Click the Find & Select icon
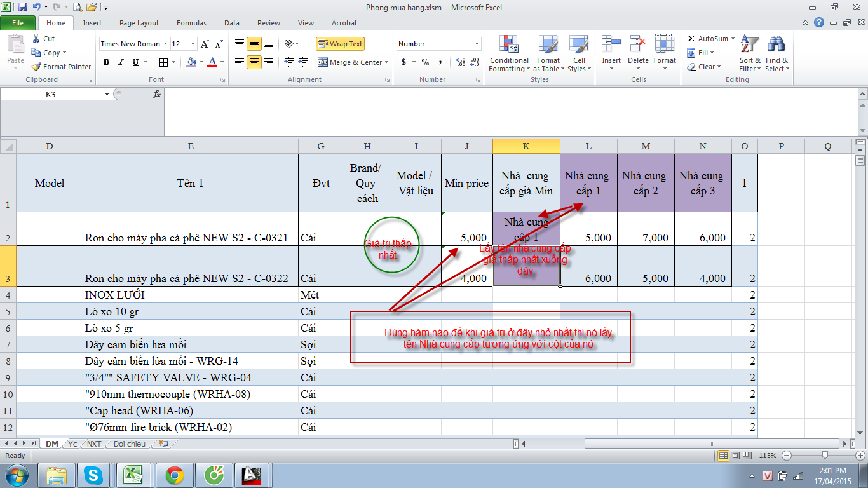This screenshot has height=488, width=868. (x=776, y=54)
